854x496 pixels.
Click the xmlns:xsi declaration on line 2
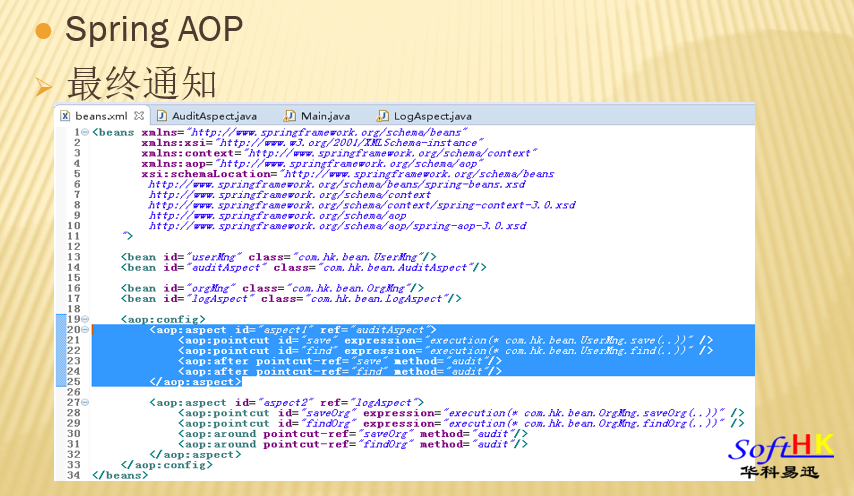[313, 143]
